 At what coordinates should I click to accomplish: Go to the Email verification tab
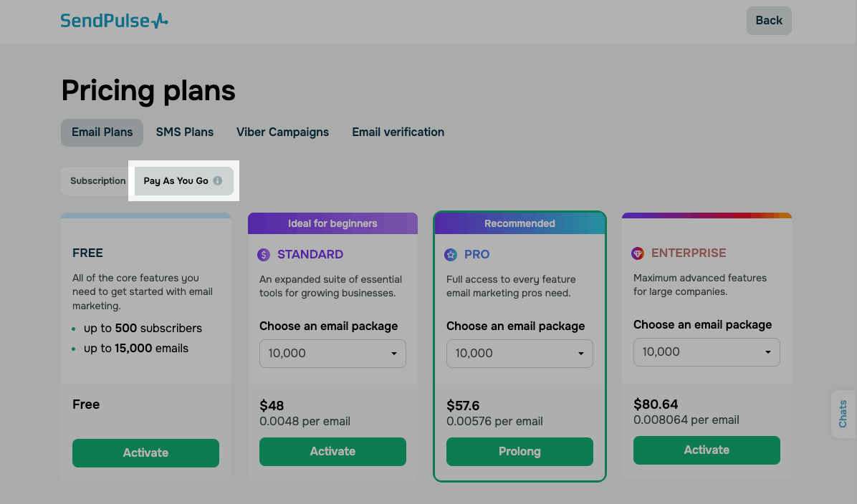(398, 132)
